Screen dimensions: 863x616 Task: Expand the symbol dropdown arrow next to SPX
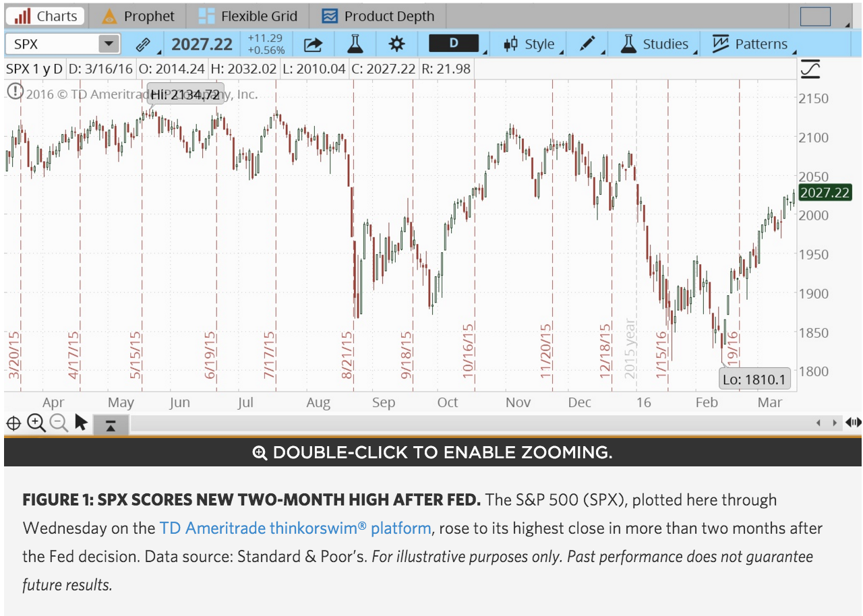[109, 44]
